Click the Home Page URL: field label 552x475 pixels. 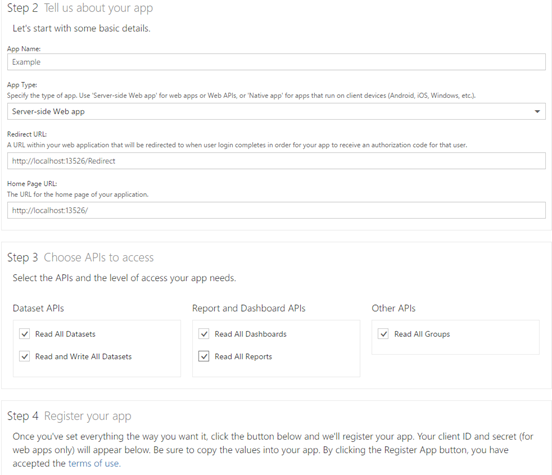click(x=32, y=183)
